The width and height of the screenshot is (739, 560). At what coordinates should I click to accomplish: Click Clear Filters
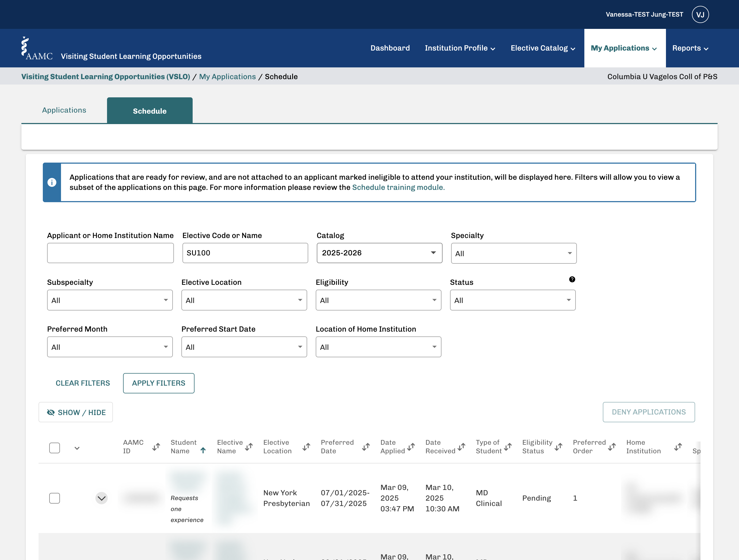(x=83, y=383)
